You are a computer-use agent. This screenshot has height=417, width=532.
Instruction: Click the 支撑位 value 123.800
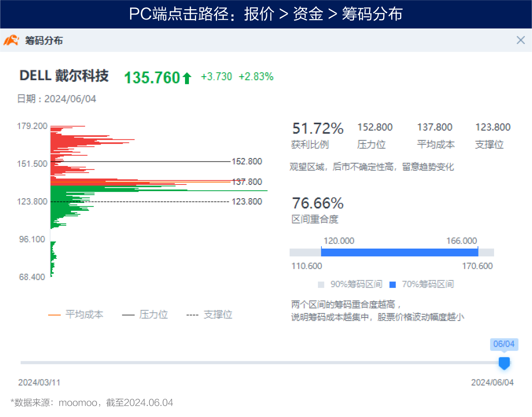point(493,127)
